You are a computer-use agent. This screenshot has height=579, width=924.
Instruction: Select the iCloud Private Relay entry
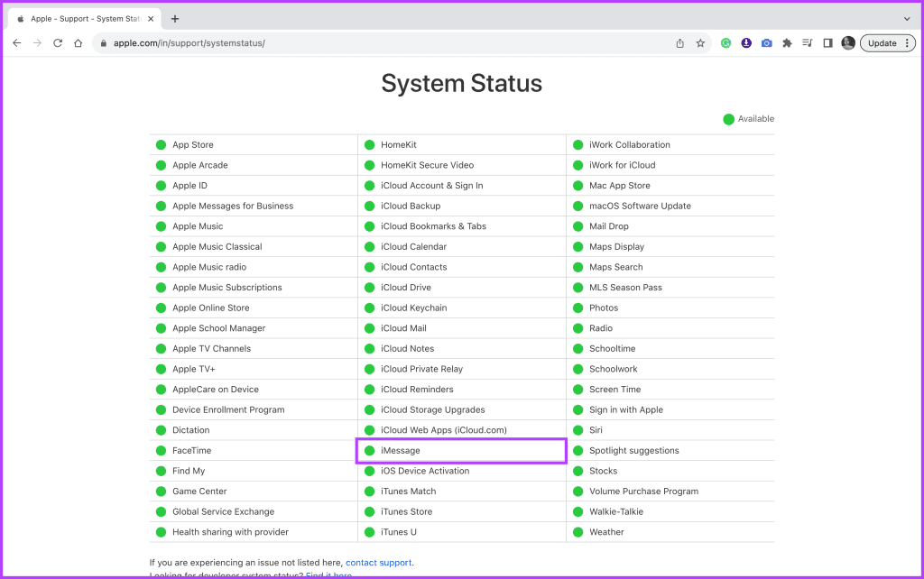(x=422, y=369)
